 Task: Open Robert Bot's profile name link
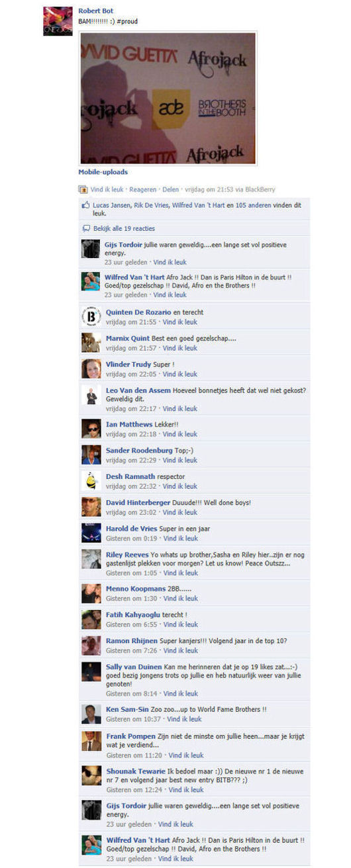point(96,11)
